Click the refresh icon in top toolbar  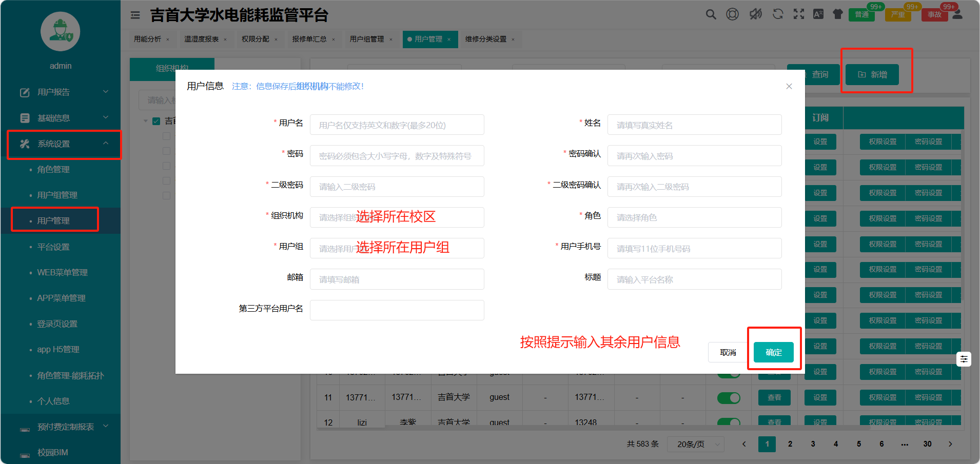click(778, 14)
